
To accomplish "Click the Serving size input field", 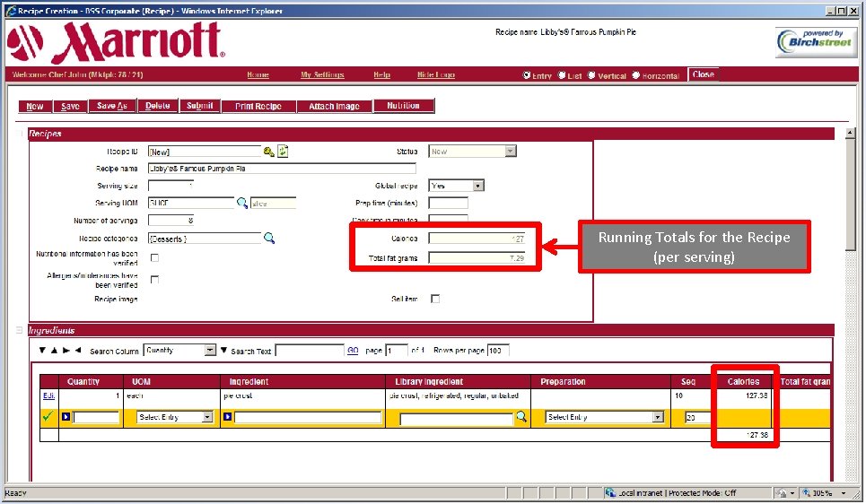I will click(171, 186).
